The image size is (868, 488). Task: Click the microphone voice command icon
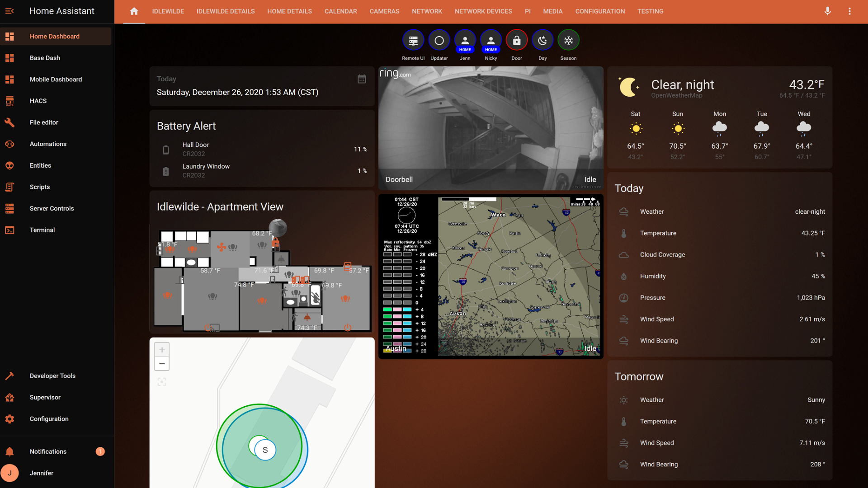point(827,11)
